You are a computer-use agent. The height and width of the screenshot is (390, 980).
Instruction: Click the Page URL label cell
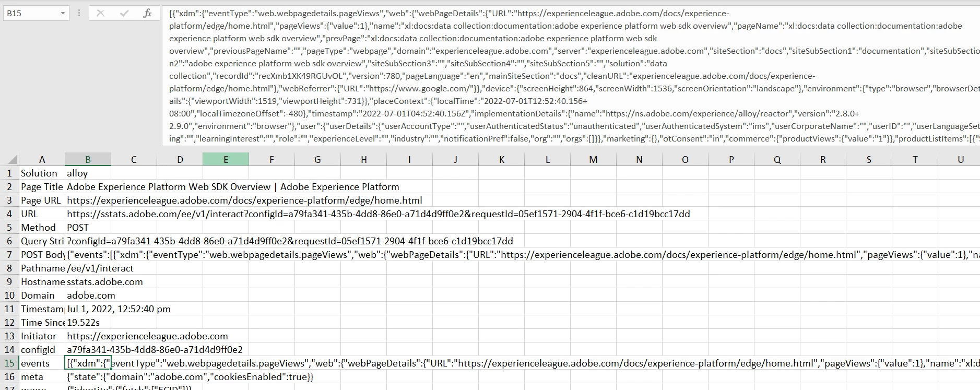42,200
